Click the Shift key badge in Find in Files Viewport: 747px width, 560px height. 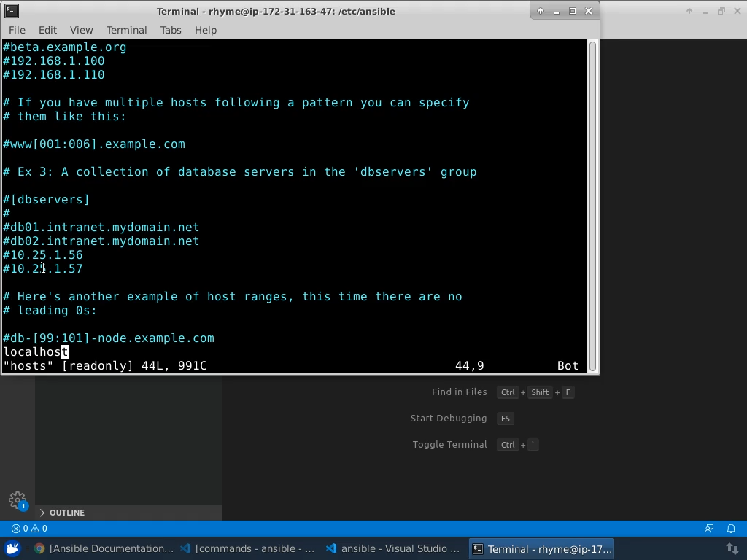pyautogui.click(x=540, y=392)
